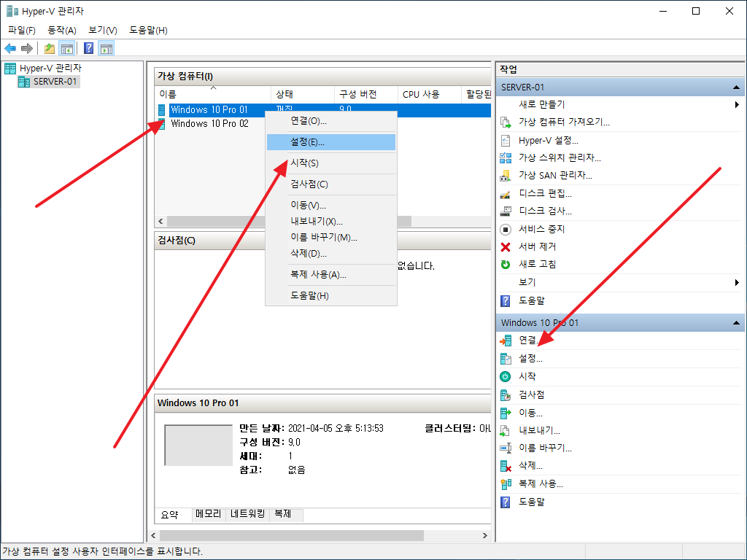This screenshot has height=560, width=747.
Task: Open the 보기(V) menu
Action: [x=103, y=31]
